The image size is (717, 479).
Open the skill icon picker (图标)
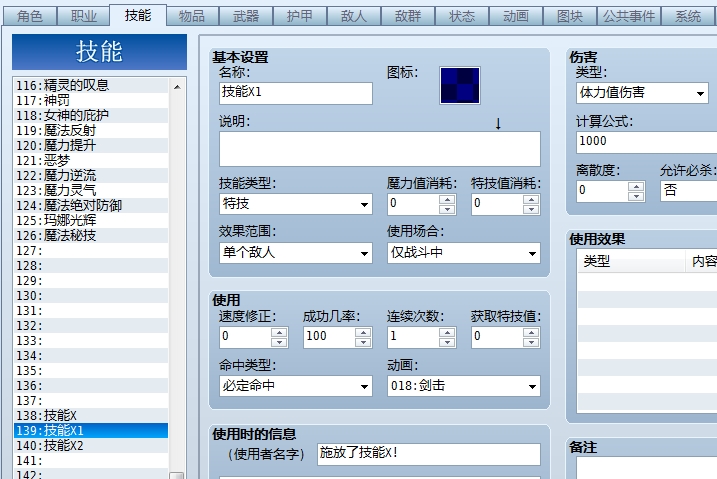pyautogui.click(x=460, y=85)
